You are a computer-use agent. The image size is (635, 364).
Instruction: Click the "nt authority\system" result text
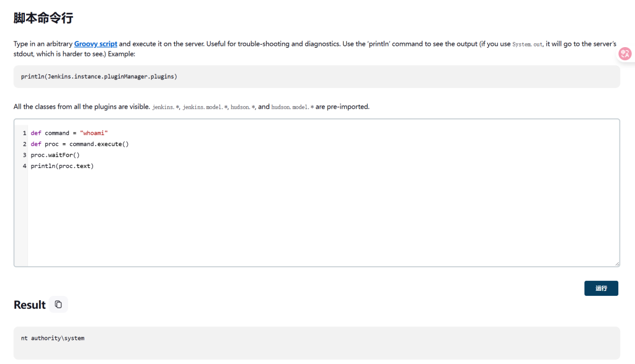tap(53, 338)
